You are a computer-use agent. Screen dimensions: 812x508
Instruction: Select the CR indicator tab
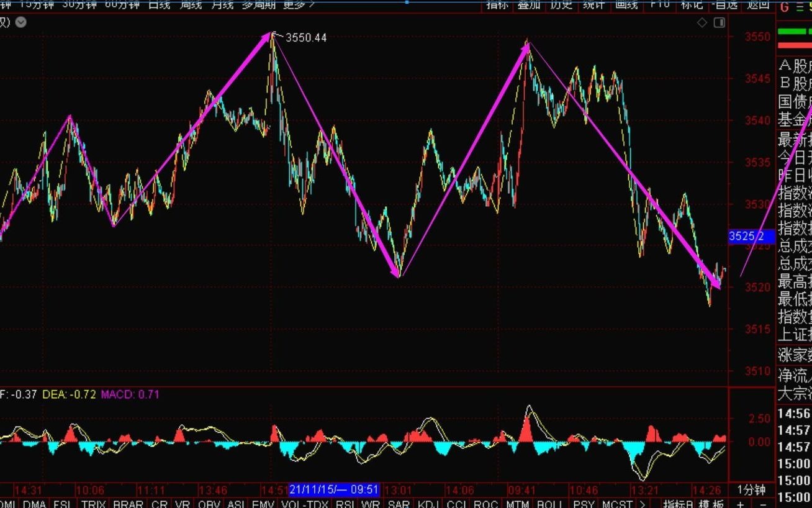160,504
